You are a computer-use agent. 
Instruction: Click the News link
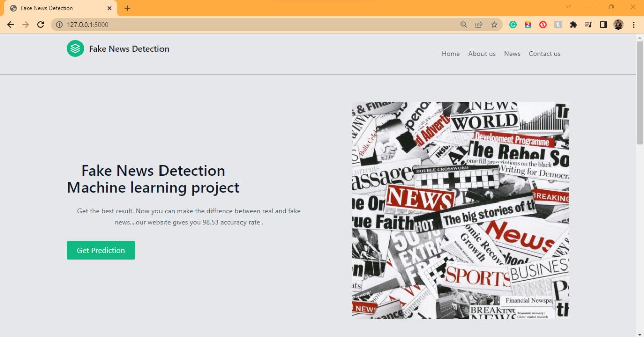click(512, 54)
